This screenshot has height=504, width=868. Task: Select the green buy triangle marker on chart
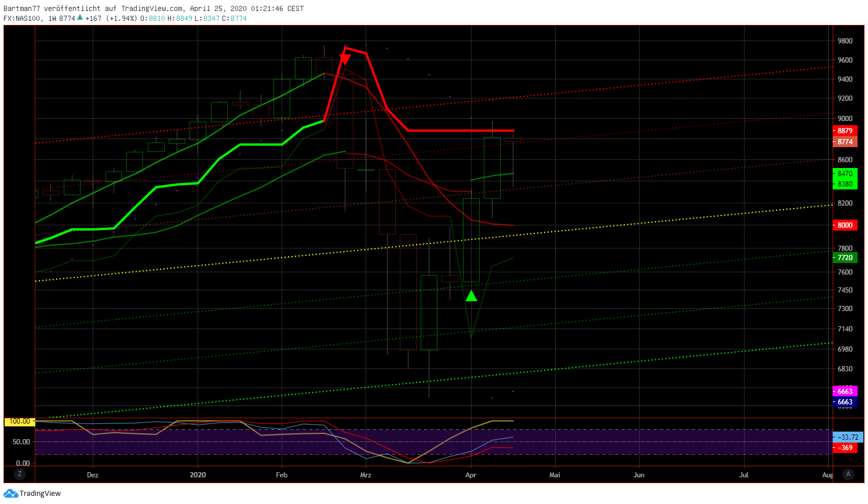[471, 296]
